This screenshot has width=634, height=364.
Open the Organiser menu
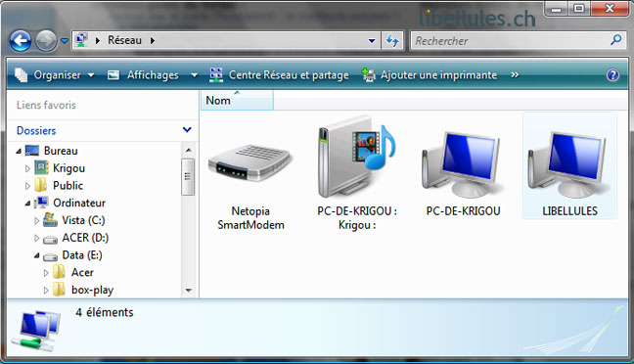(x=55, y=74)
